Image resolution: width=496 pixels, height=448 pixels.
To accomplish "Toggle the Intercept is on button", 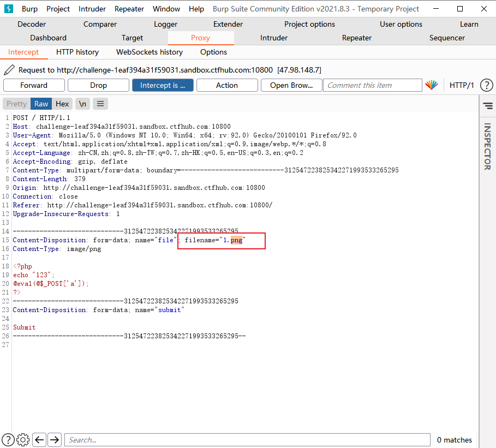I will (163, 85).
